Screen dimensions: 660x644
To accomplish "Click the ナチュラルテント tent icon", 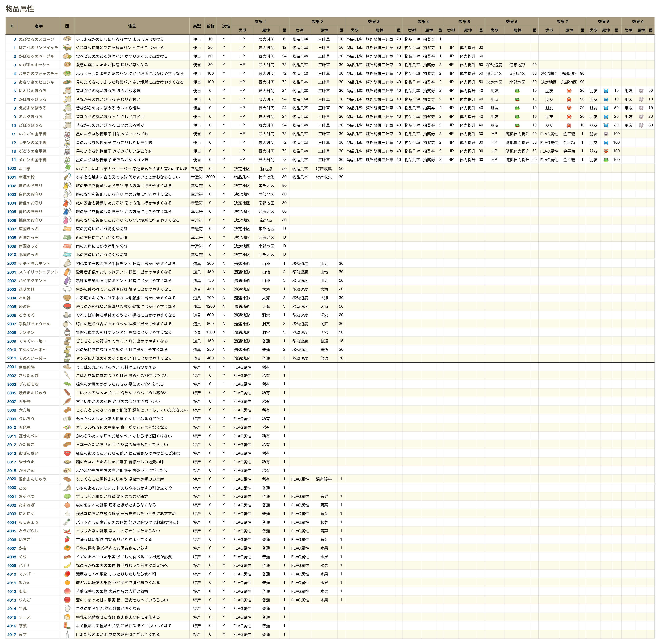I will 67,263.
